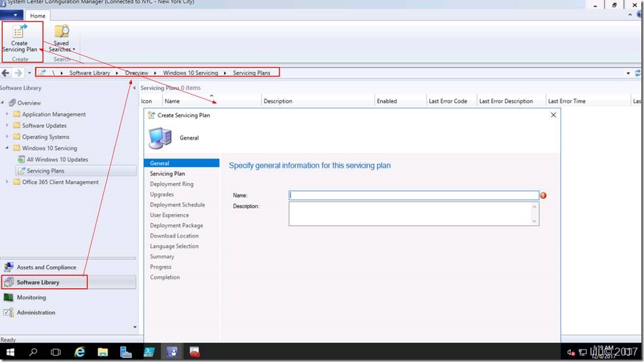
Task: Open PowerShell from the taskbar
Action: point(149,352)
